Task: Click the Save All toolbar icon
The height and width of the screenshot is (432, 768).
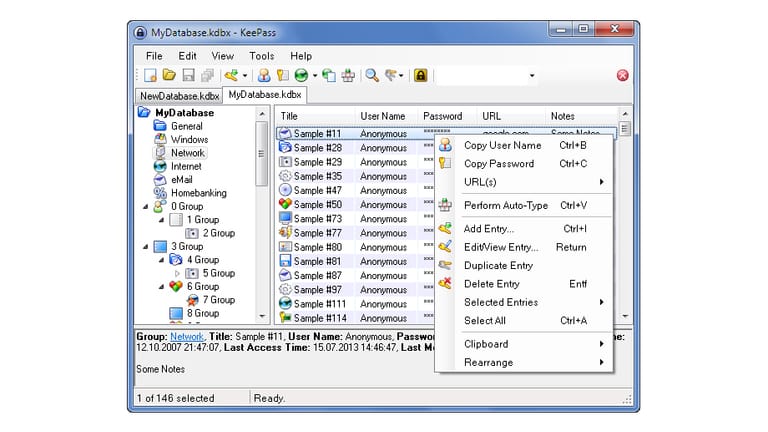Action: 208,75
